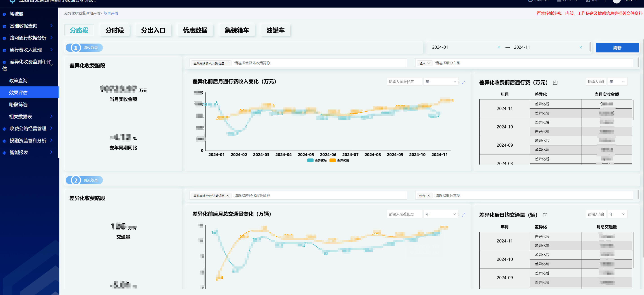Focus 请输入前推长度 field of 通行费收入变化 chart
This screenshot has width=644, height=295.
point(405,81)
